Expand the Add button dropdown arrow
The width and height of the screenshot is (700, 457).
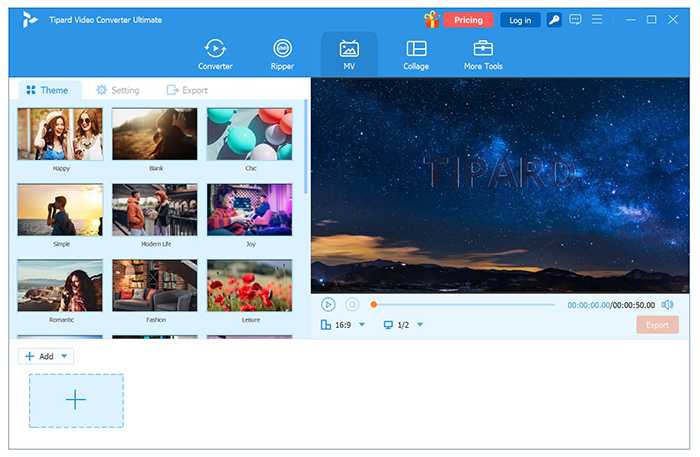[x=65, y=356]
